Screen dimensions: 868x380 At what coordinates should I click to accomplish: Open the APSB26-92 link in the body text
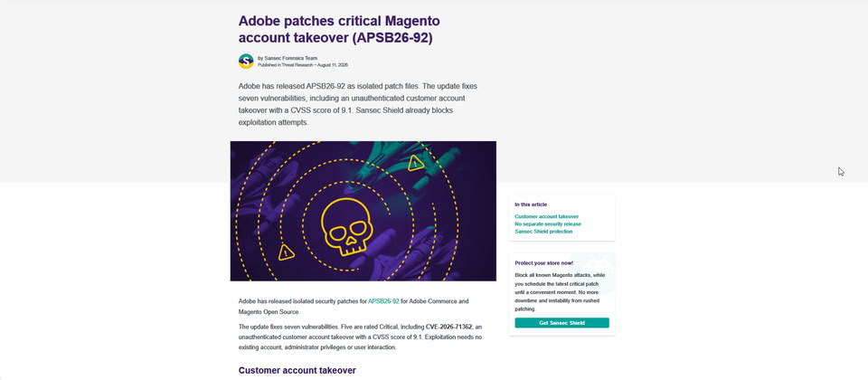tap(383, 301)
